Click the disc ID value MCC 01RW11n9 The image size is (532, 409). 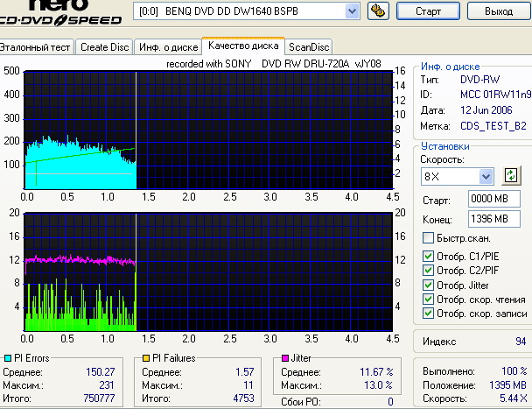pyautogui.click(x=496, y=94)
